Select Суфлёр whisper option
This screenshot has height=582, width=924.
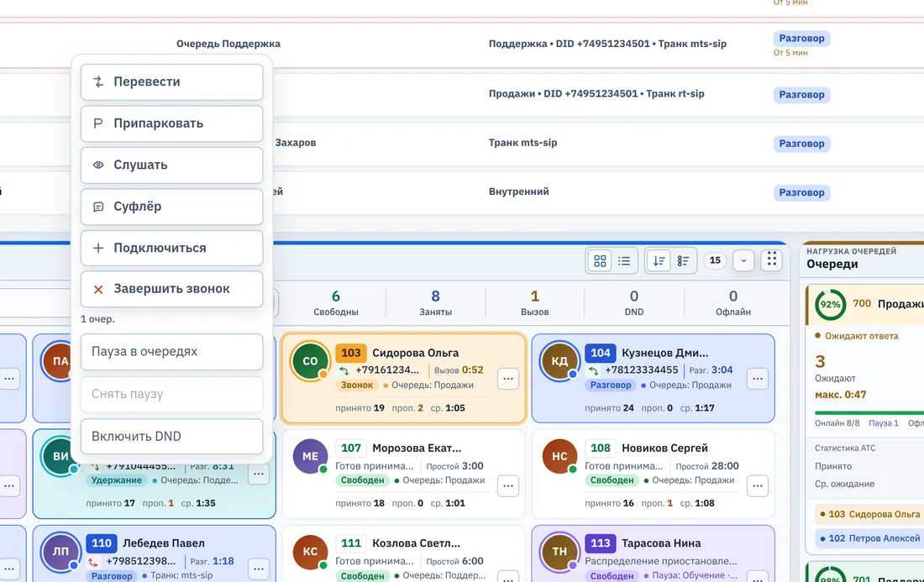171,207
